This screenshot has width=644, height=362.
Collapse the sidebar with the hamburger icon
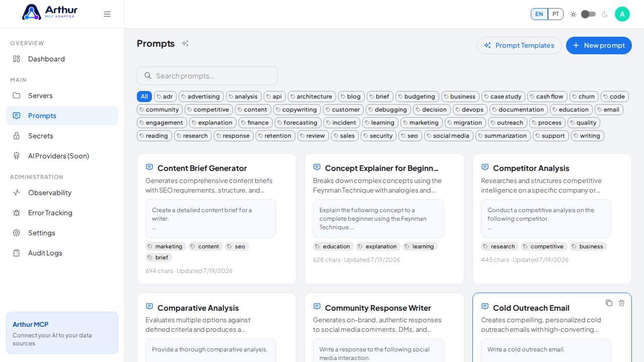(x=107, y=14)
